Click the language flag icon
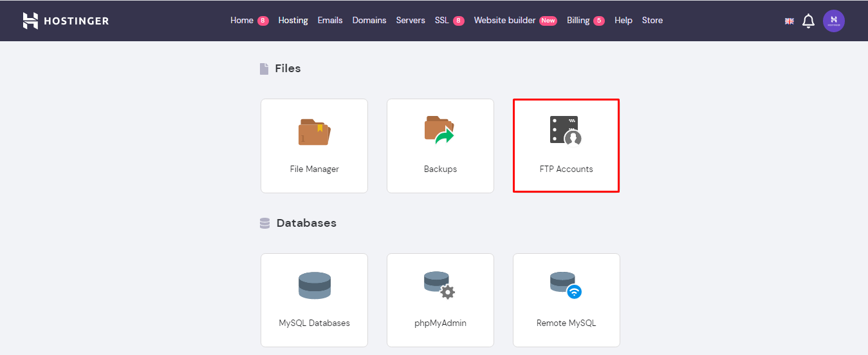The width and height of the screenshot is (868, 355). 790,21
